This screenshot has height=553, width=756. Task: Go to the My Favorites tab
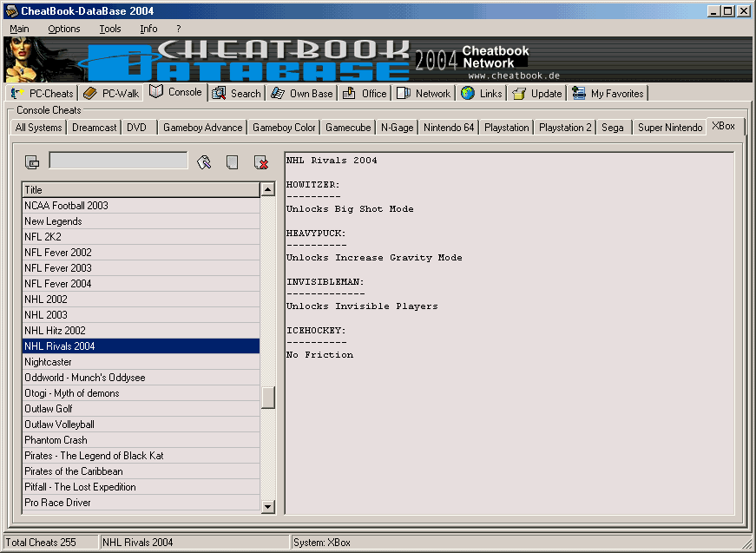click(608, 94)
